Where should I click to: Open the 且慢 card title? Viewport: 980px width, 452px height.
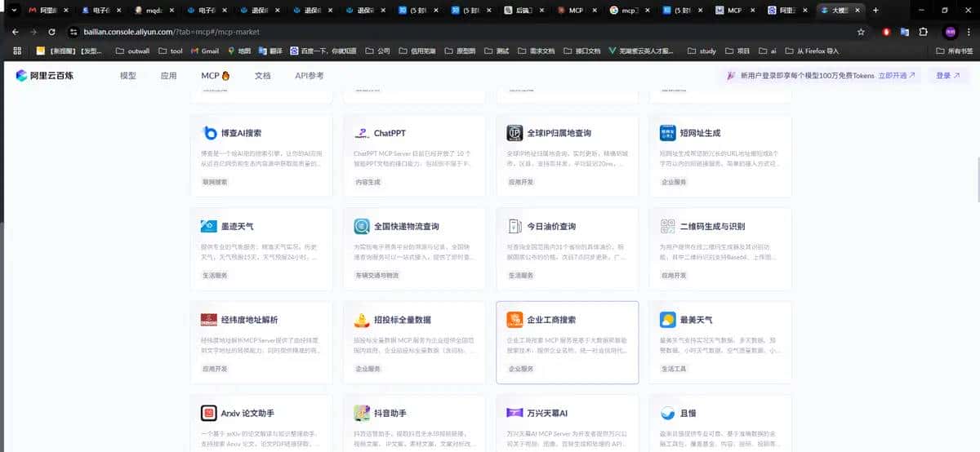pyautogui.click(x=688, y=413)
